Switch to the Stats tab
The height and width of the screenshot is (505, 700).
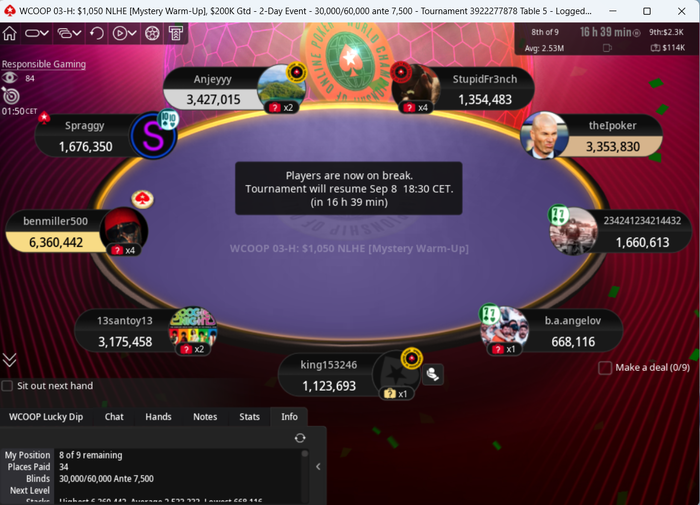249,417
